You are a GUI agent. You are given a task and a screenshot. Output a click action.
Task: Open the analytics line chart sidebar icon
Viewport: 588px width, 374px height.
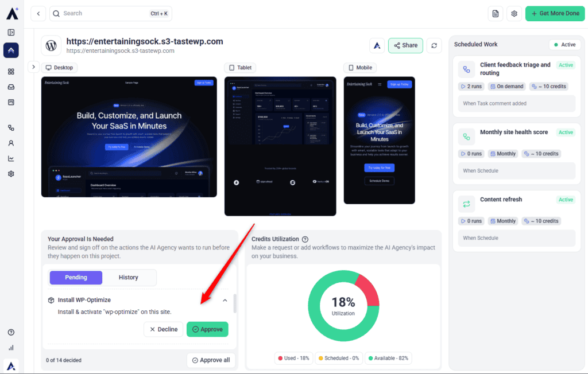coord(11,158)
